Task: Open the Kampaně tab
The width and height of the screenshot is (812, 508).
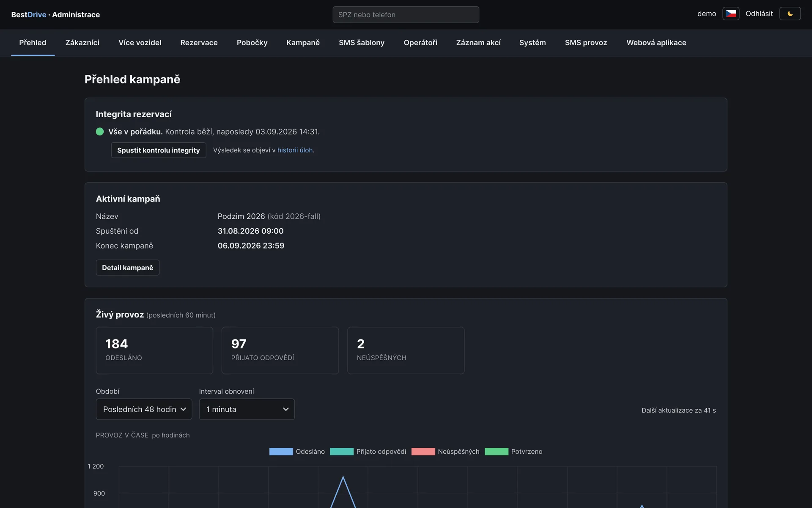Action: (x=303, y=43)
